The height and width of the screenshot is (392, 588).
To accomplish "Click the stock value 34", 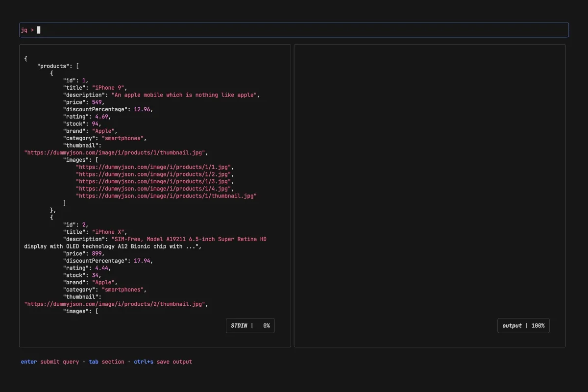I will point(95,275).
